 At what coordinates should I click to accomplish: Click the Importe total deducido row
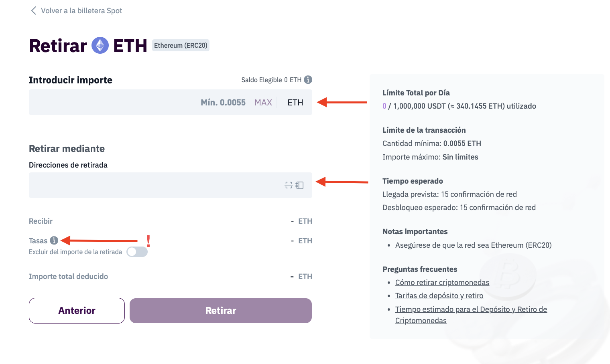68,277
